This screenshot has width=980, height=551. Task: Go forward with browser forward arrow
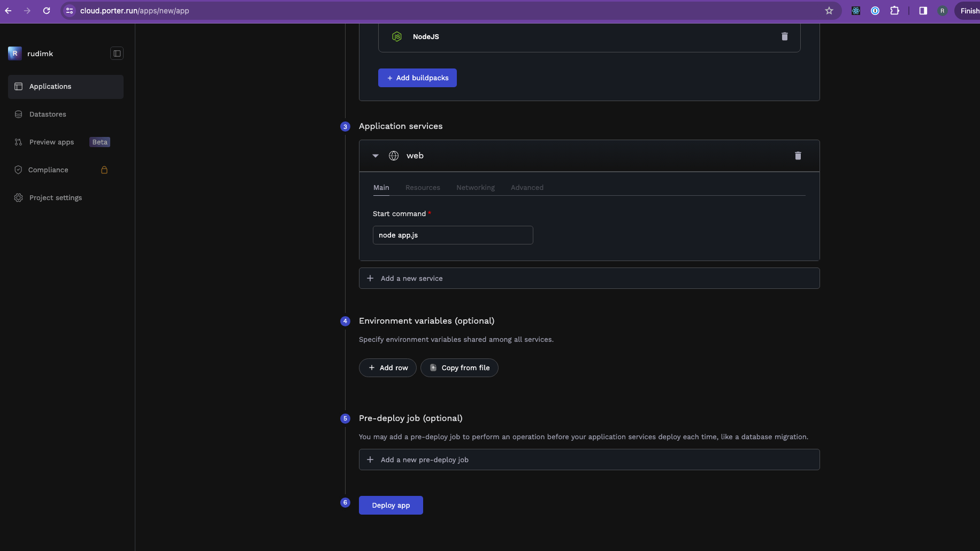pyautogui.click(x=27, y=11)
